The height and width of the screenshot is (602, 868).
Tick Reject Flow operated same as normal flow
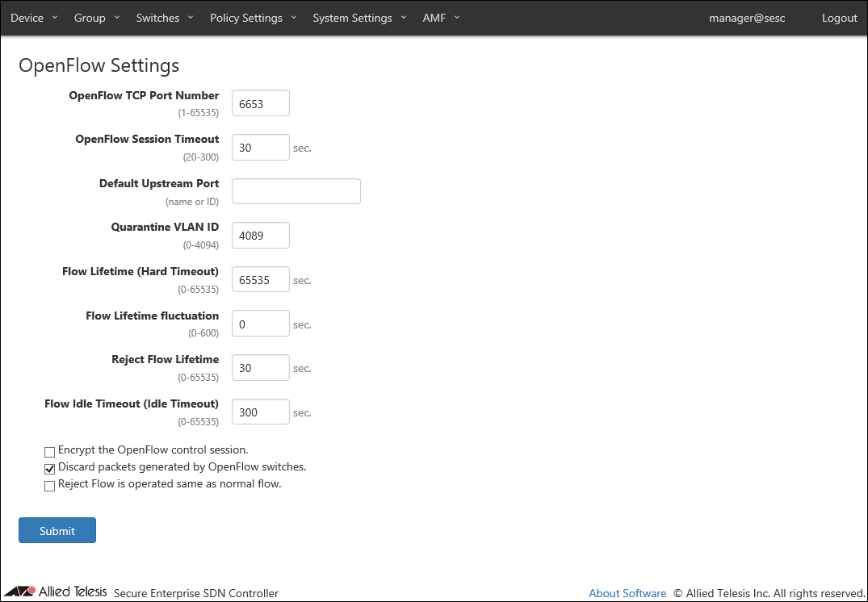tap(50, 486)
